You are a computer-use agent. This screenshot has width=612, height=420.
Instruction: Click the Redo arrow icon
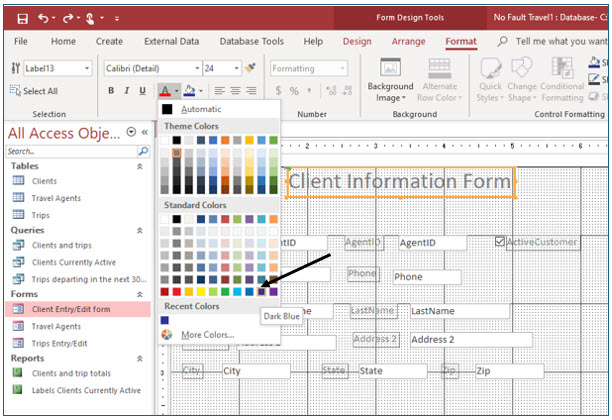[x=68, y=18]
